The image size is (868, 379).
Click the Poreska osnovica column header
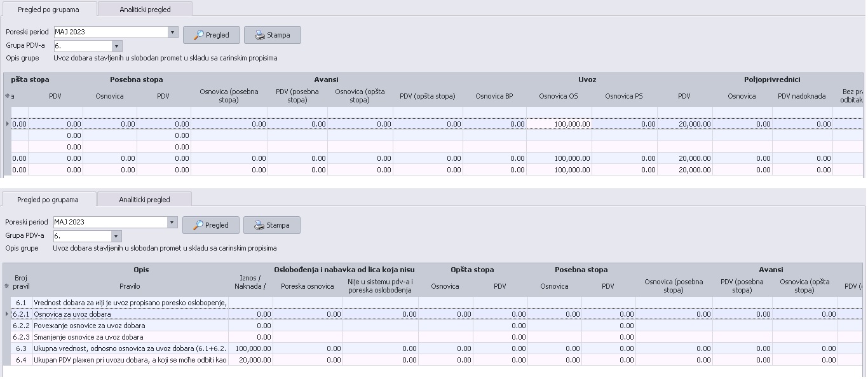click(x=308, y=286)
